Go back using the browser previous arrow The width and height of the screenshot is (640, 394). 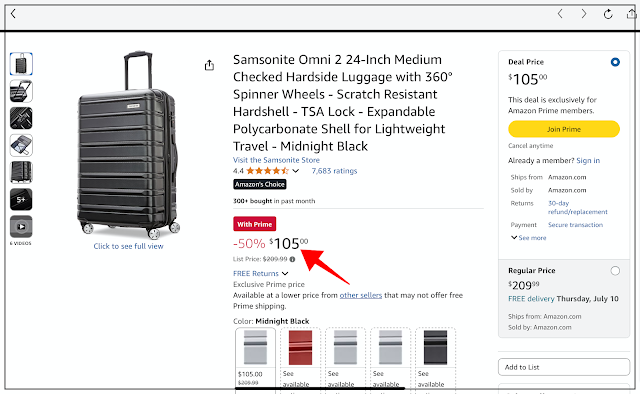click(x=560, y=14)
